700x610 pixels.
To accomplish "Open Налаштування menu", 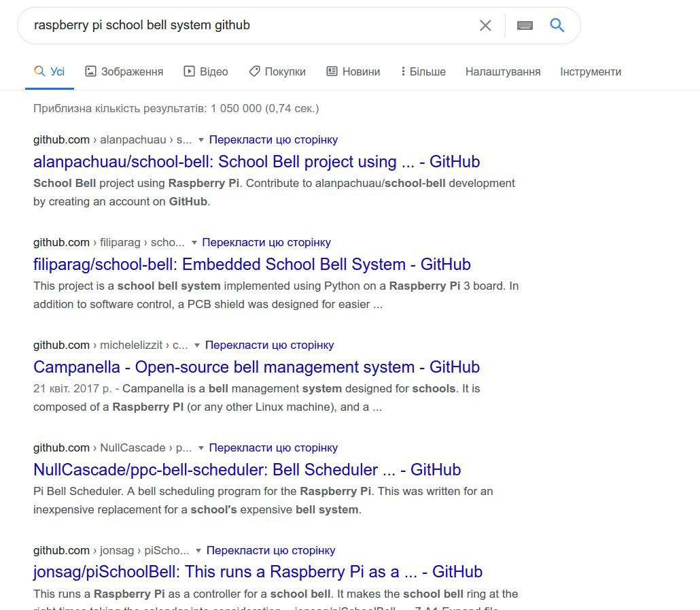I will 503,71.
